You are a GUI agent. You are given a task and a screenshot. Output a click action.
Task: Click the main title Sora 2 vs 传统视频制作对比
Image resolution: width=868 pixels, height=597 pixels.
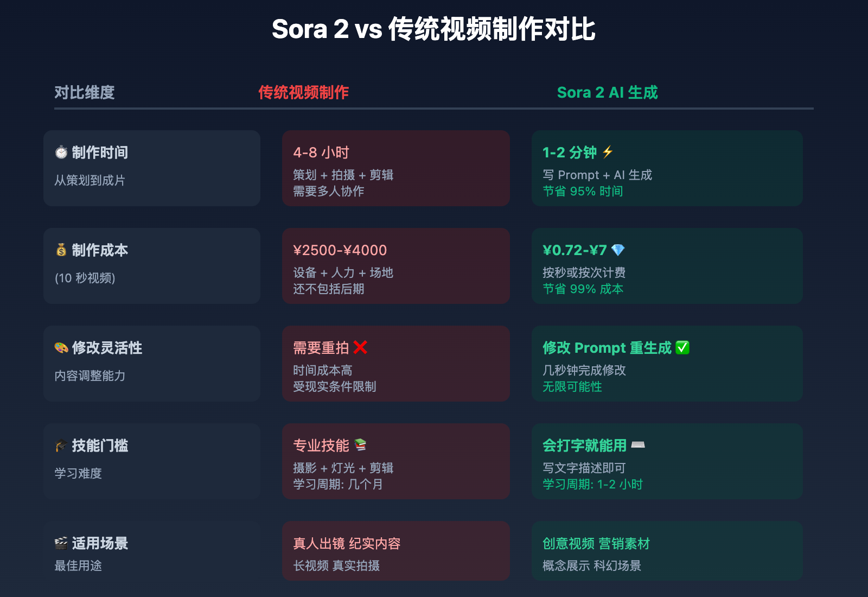point(433,29)
